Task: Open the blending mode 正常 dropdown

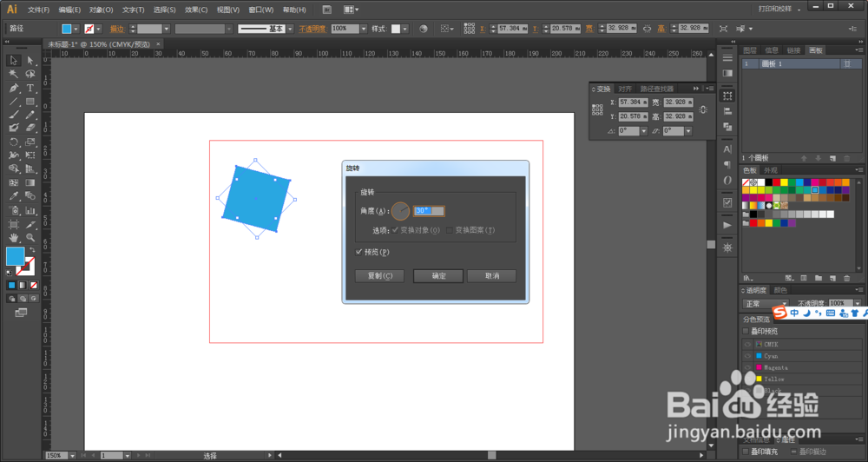Action: click(765, 304)
